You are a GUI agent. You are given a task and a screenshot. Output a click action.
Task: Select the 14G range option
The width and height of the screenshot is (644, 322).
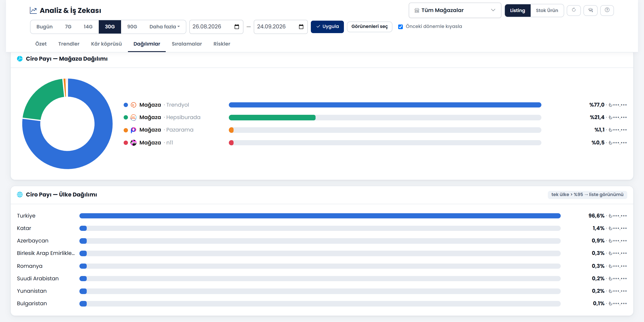(88, 27)
